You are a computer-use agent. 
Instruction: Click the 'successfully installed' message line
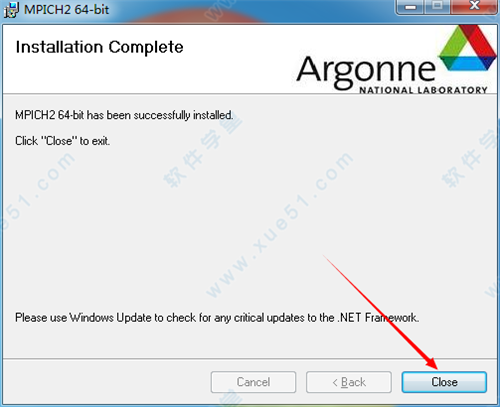(x=124, y=115)
